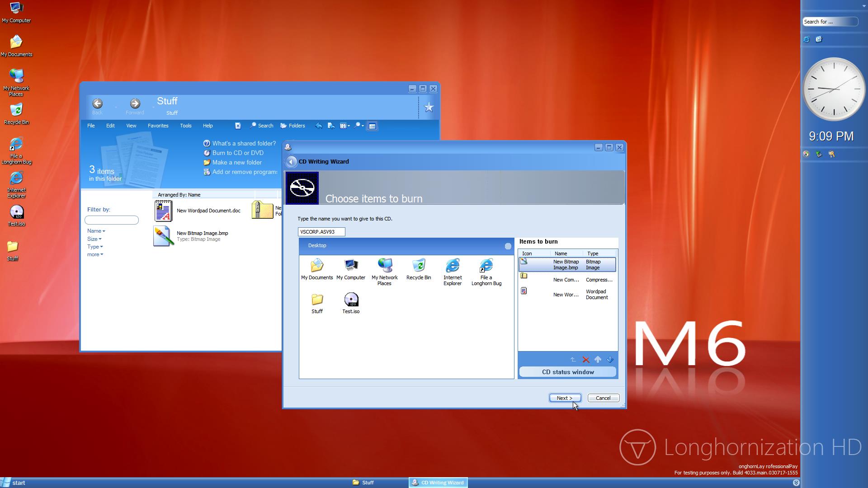The image size is (868, 488).
Task: Open the Favorites menu
Action: coord(158,126)
